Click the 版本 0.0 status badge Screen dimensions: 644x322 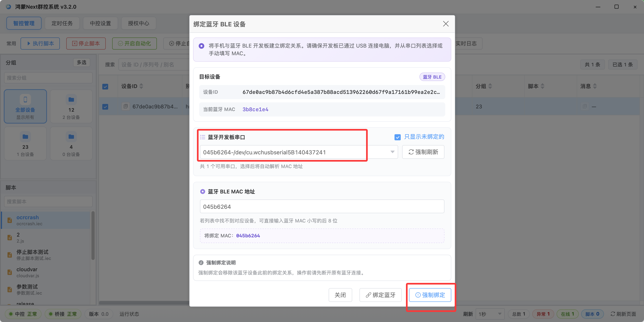(99, 314)
